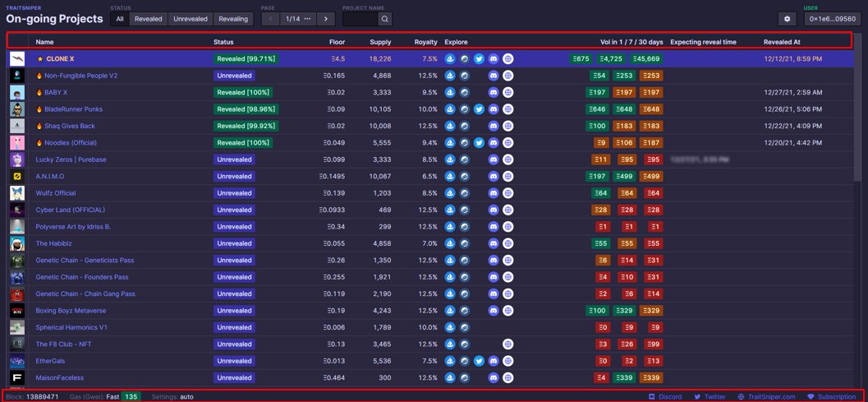Open the Discord icon in CLONE X row
Image resolution: width=868 pixels, height=402 pixels.
click(494, 58)
